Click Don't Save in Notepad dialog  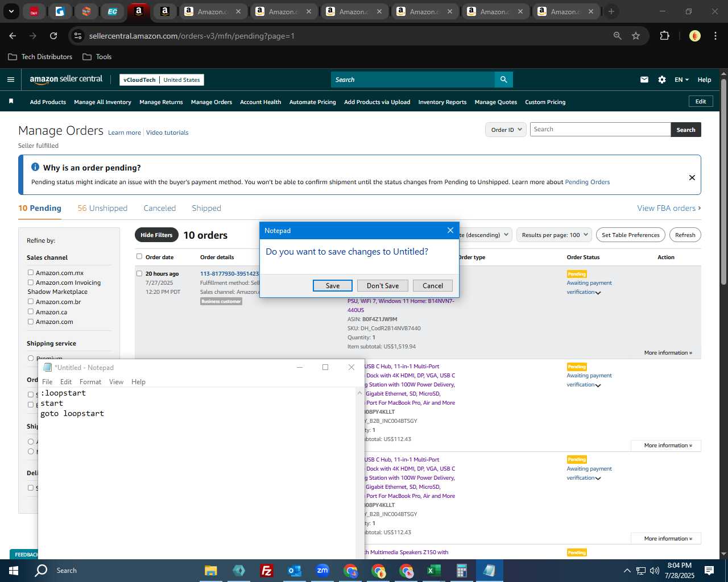(x=383, y=286)
